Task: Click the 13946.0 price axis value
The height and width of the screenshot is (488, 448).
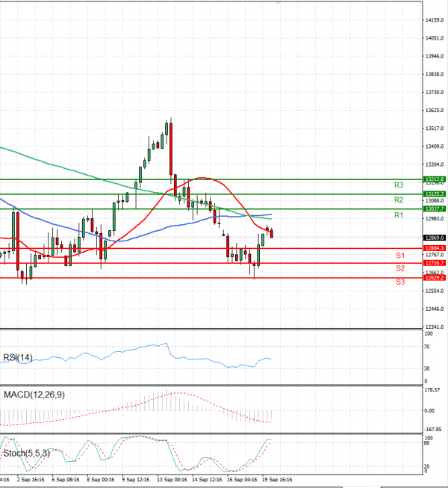Action: coord(435,56)
